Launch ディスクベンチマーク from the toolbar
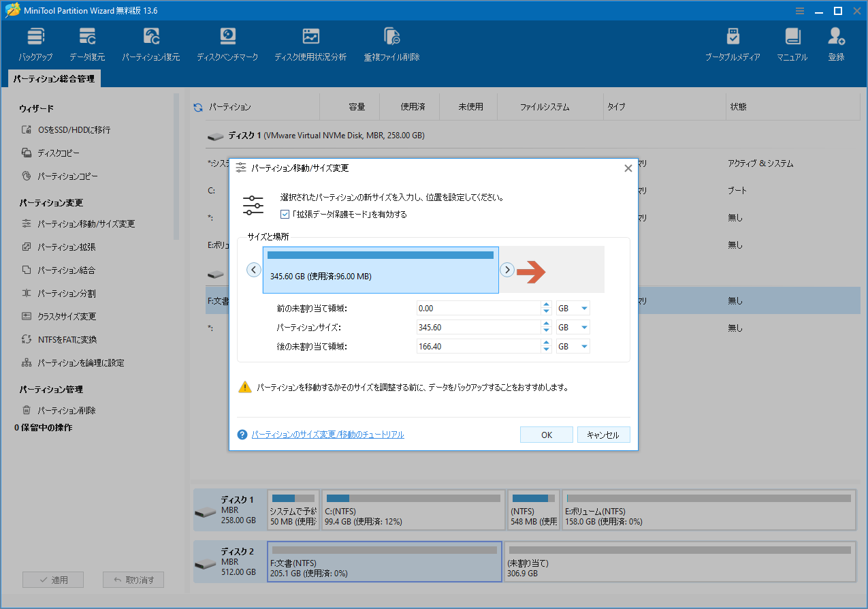The width and height of the screenshot is (868, 609). pyautogui.click(x=227, y=42)
